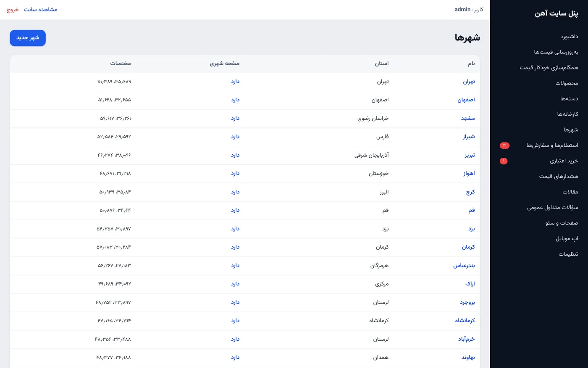
Task: Click the خراسان رضوی province cell
Action: coord(373,119)
